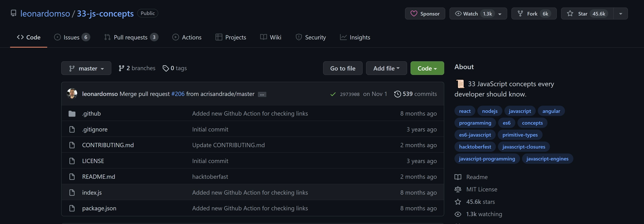Open the master branch dropdown
Screen dimensions: 644x224
click(x=86, y=68)
